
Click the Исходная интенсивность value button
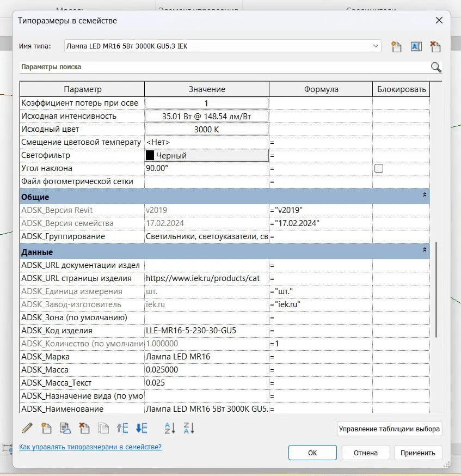tap(206, 116)
